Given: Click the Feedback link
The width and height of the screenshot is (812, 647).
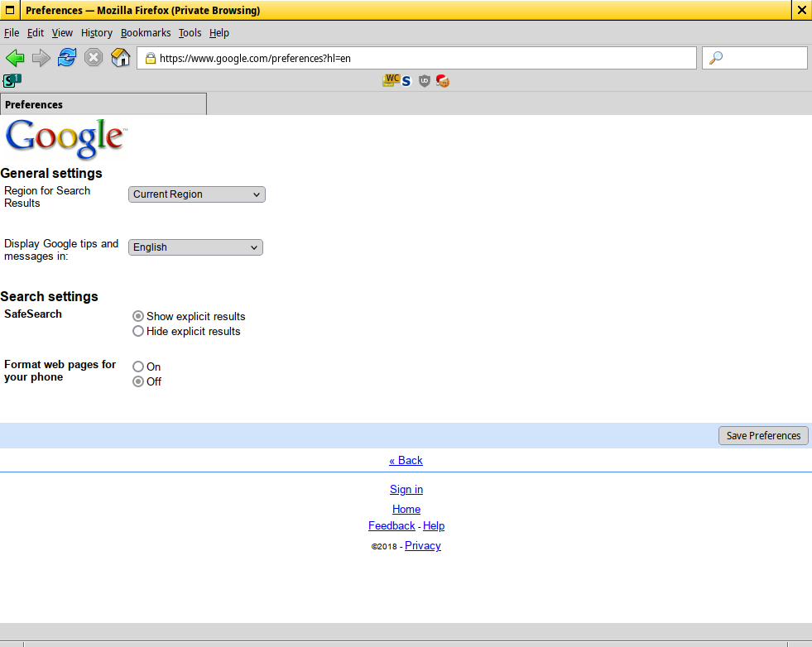Looking at the screenshot, I should (392, 525).
